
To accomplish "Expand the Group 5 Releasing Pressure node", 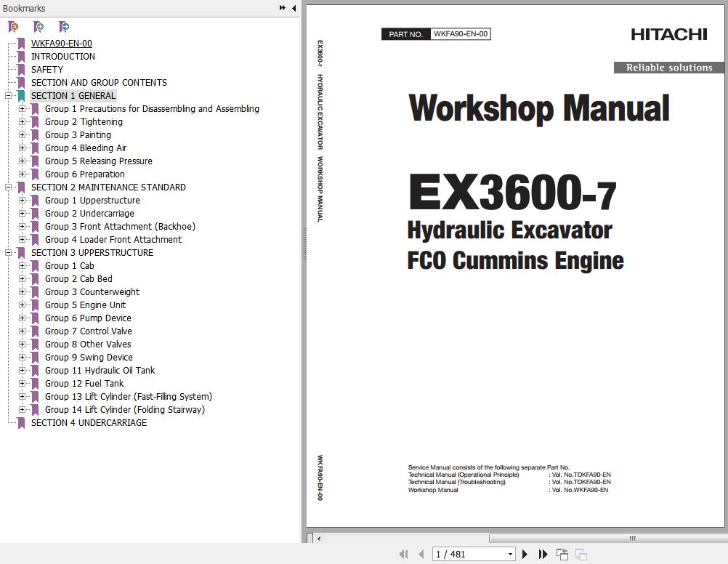I will (22, 161).
